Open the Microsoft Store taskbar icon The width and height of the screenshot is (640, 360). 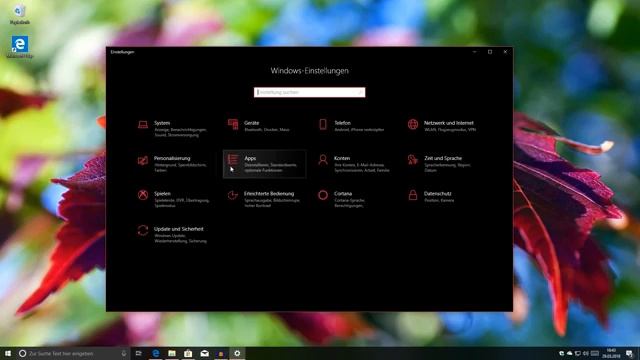(188, 353)
